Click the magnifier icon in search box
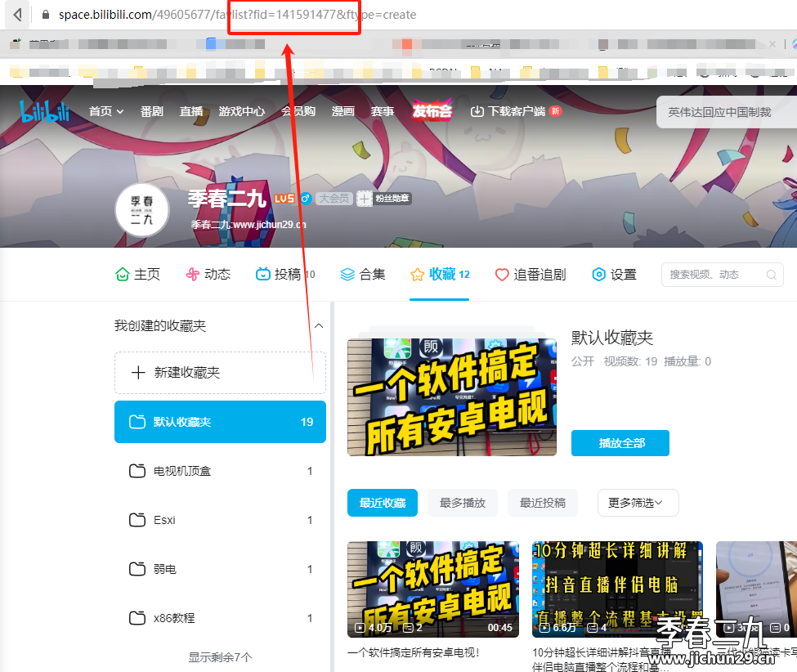The height and width of the screenshot is (672, 797). tap(771, 275)
